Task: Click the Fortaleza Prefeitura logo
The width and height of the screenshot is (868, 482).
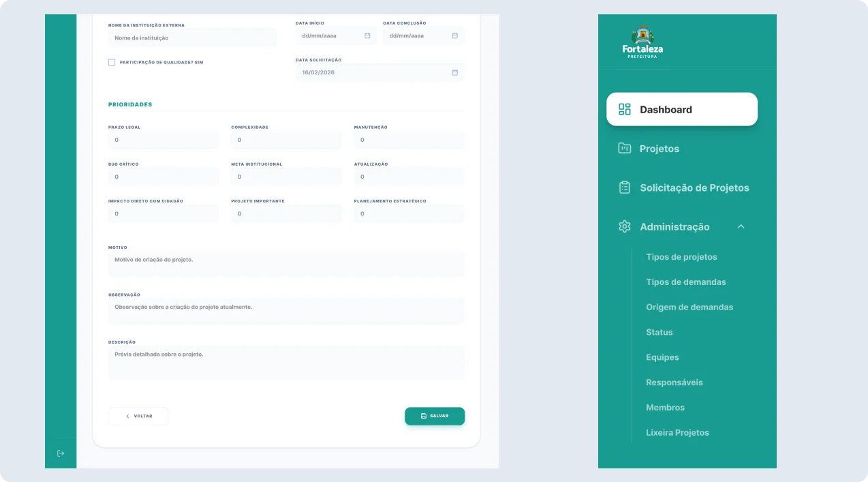Action: click(642, 42)
